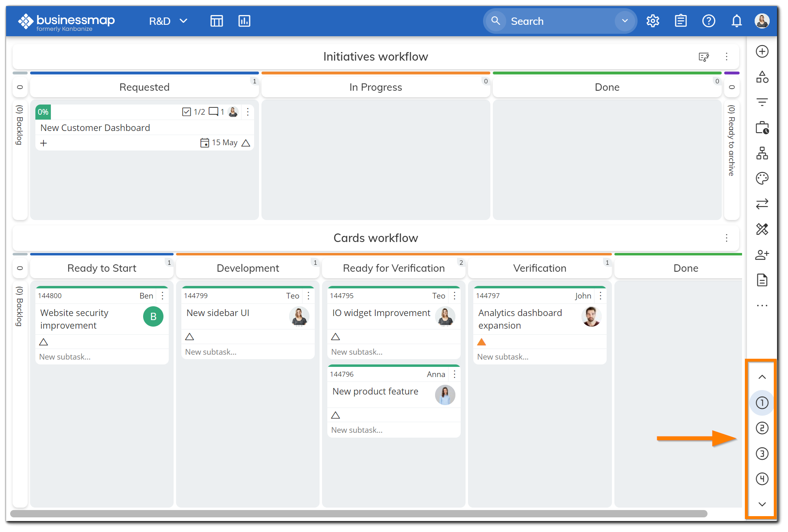Select zoom level 4

[762, 479]
